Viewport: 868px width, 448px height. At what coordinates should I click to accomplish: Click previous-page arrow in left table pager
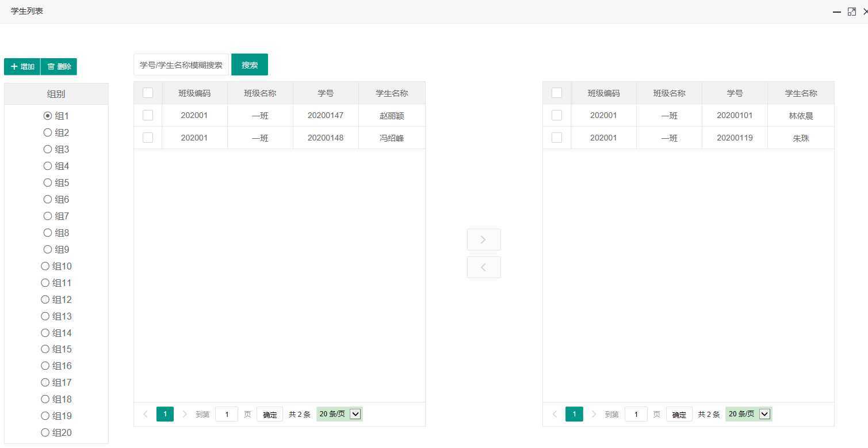pos(146,414)
